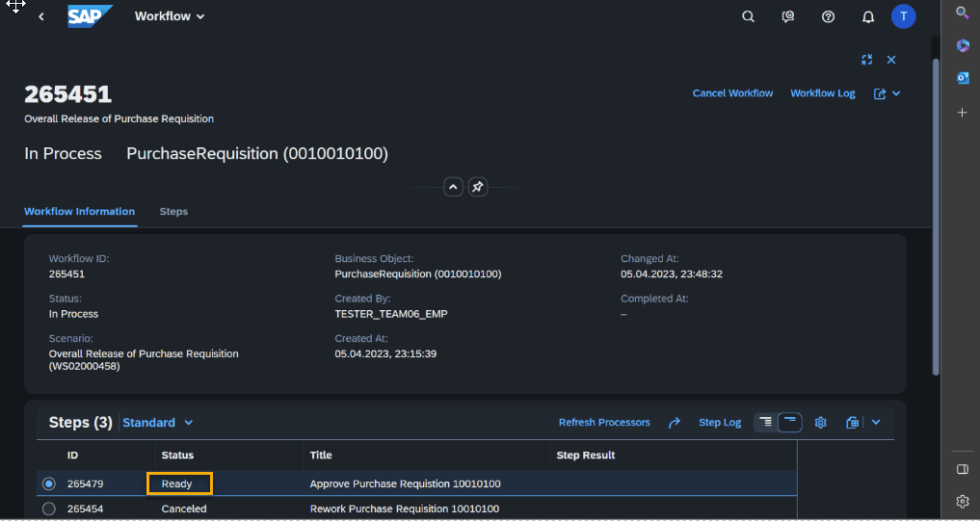Switch to expanded row view
This screenshot has width=980, height=521.
[x=766, y=423]
